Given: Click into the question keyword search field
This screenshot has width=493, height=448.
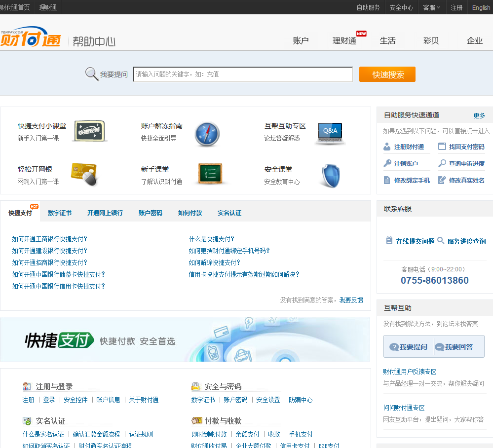Looking at the screenshot, I should (243, 74).
